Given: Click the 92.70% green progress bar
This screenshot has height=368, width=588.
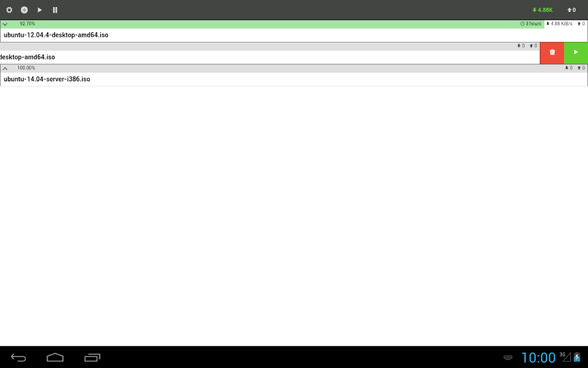Looking at the screenshot, I should [272, 24].
